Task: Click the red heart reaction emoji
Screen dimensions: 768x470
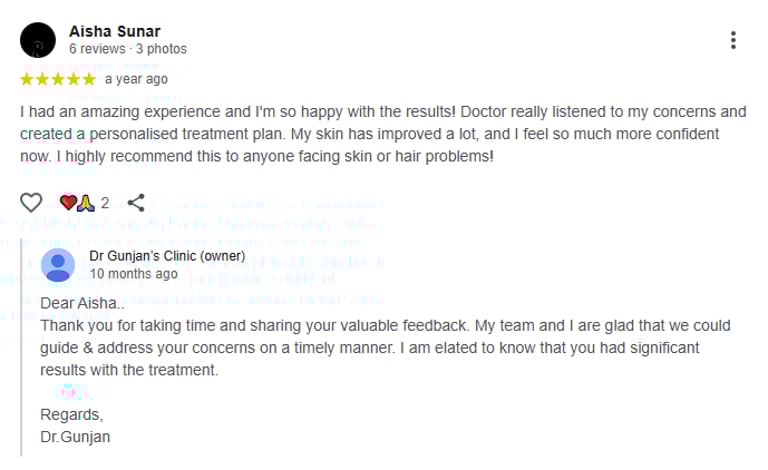Action: point(68,203)
